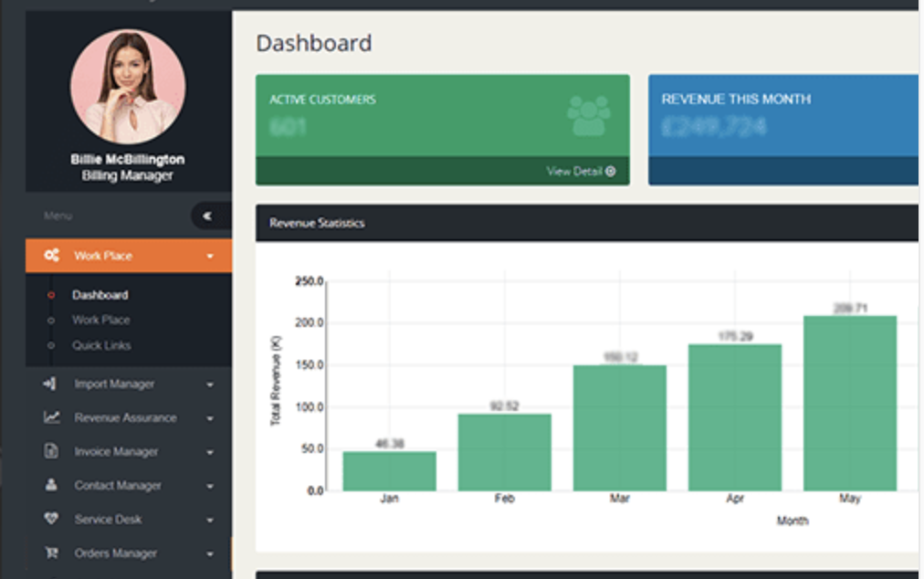Select the Dashboard bullet in submenu
The height and width of the screenshot is (579, 924).
tap(51, 296)
